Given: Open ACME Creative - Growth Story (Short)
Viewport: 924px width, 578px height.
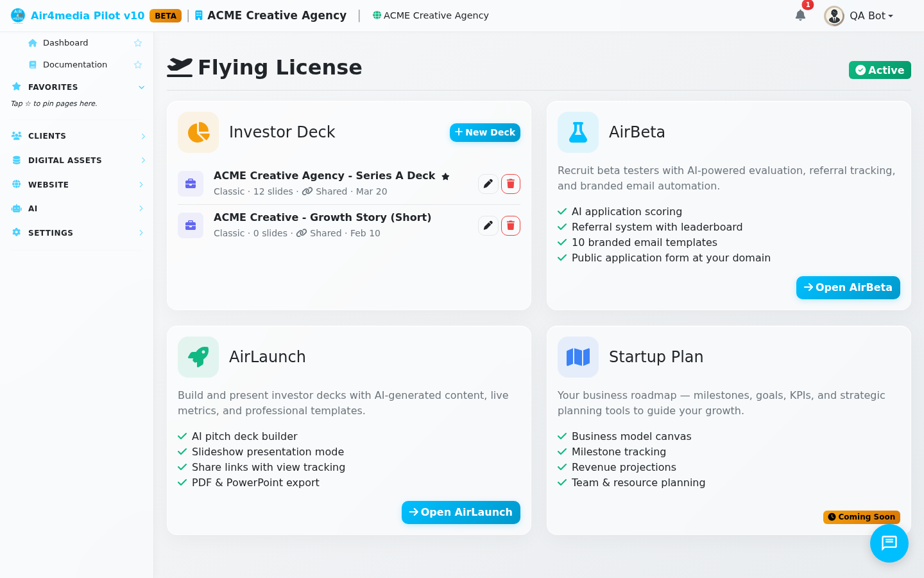Looking at the screenshot, I should click(322, 218).
